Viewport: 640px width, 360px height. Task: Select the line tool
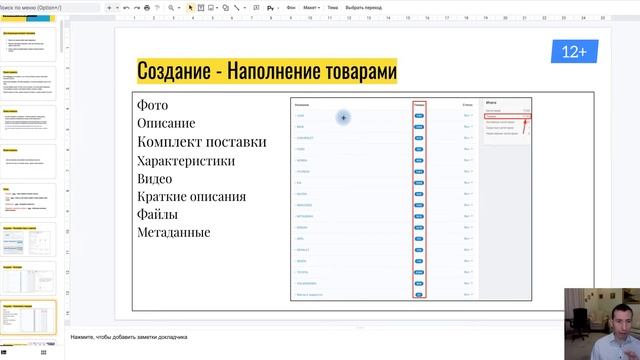237,8
